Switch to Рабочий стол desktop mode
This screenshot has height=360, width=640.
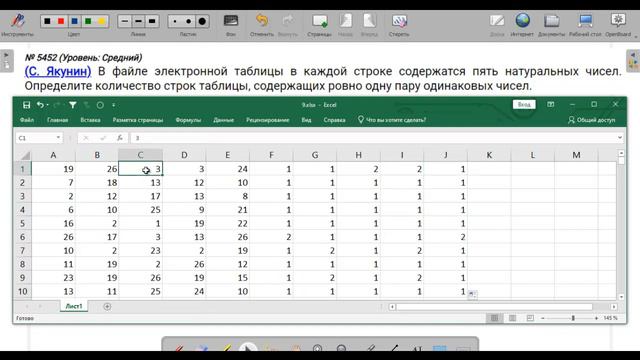click(x=585, y=21)
